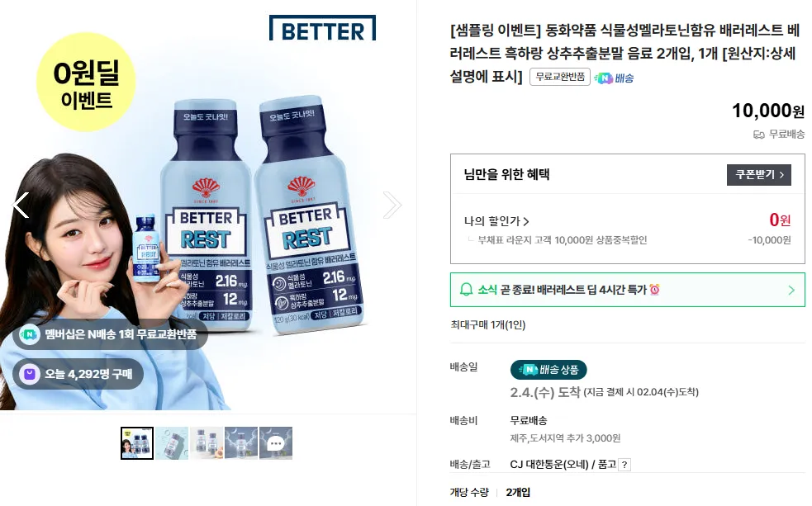Click the help question mark beside 품고
Screen dimensions: 812x506
(624, 465)
